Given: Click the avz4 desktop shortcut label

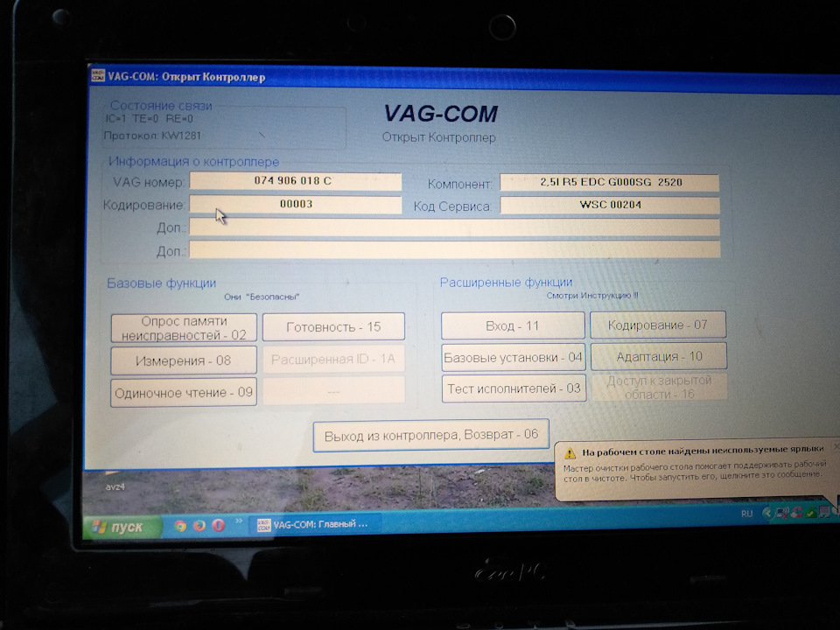Looking at the screenshot, I should pos(115,487).
